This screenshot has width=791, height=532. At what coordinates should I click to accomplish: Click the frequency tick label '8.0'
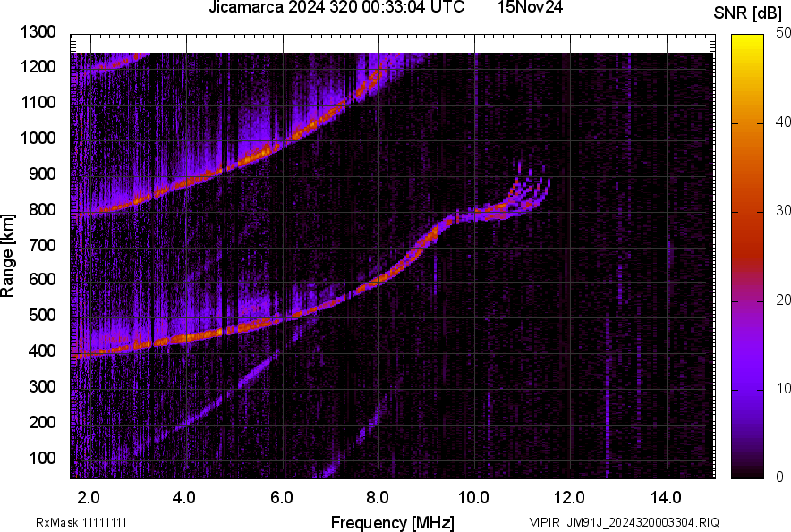378,498
